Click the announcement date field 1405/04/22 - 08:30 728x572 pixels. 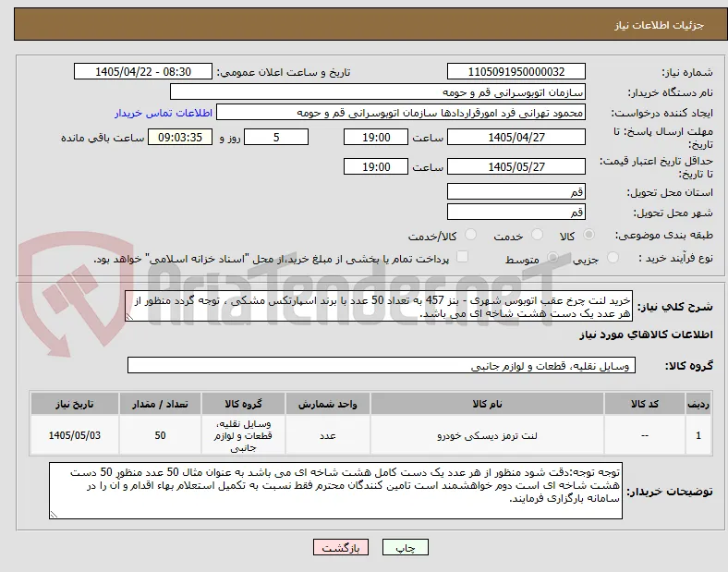coord(143,72)
